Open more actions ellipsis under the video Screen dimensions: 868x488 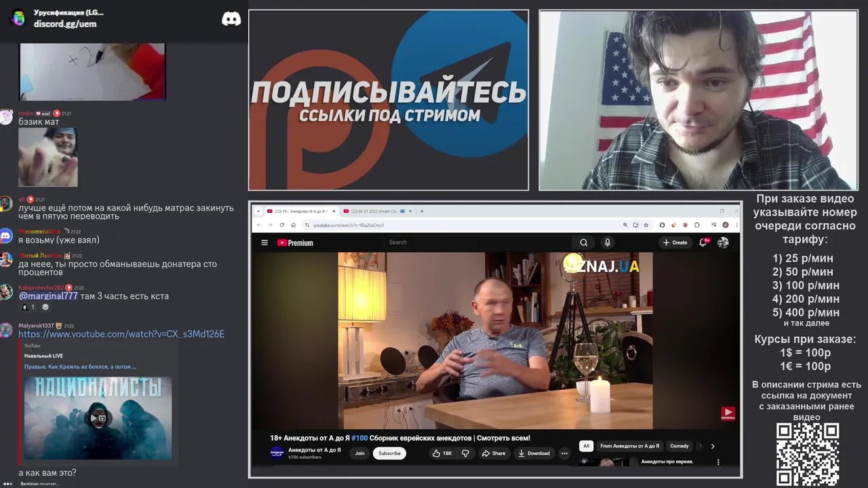(564, 453)
